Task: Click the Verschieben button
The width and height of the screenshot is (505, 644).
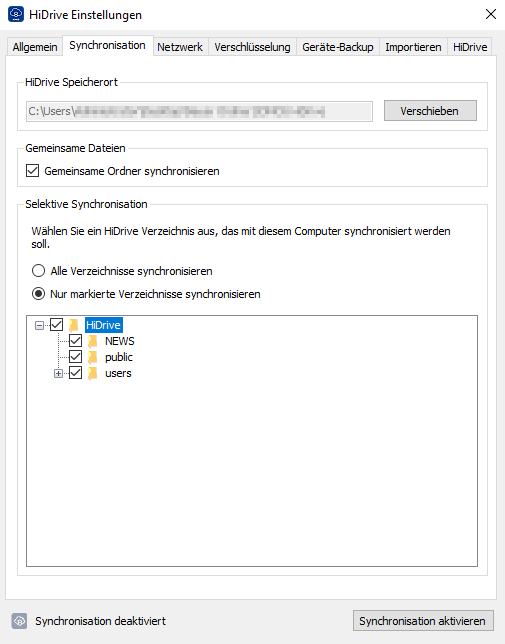Action: tap(430, 110)
